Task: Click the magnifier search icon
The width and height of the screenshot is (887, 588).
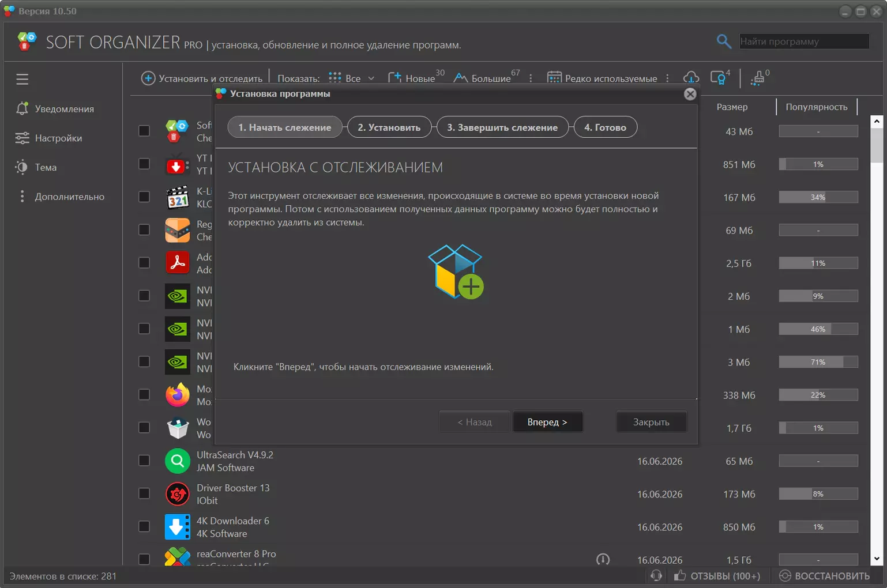Action: [x=724, y=41]
